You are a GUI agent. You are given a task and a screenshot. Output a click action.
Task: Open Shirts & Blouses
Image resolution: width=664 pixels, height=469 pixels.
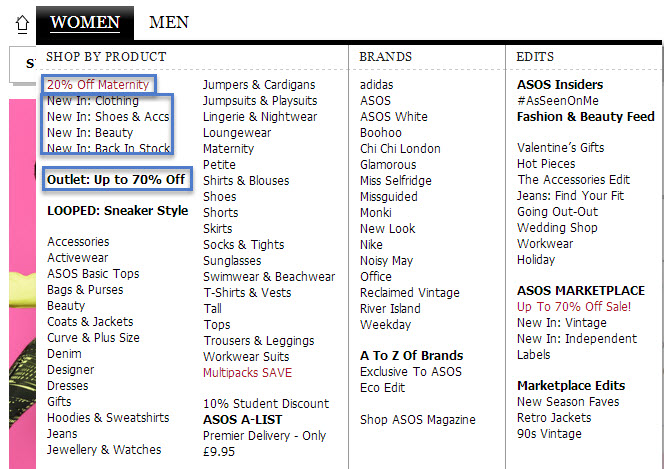point(246,181)
